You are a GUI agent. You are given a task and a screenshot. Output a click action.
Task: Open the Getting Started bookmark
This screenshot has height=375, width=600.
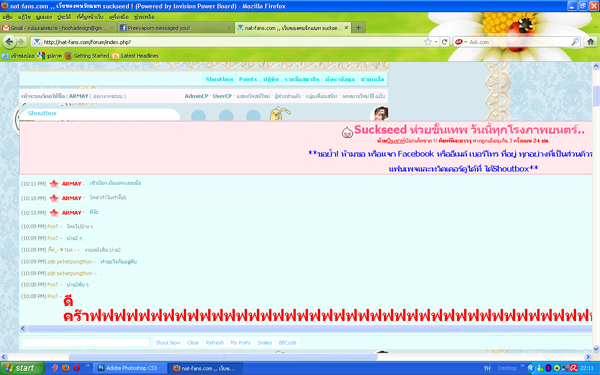(87, 56)
